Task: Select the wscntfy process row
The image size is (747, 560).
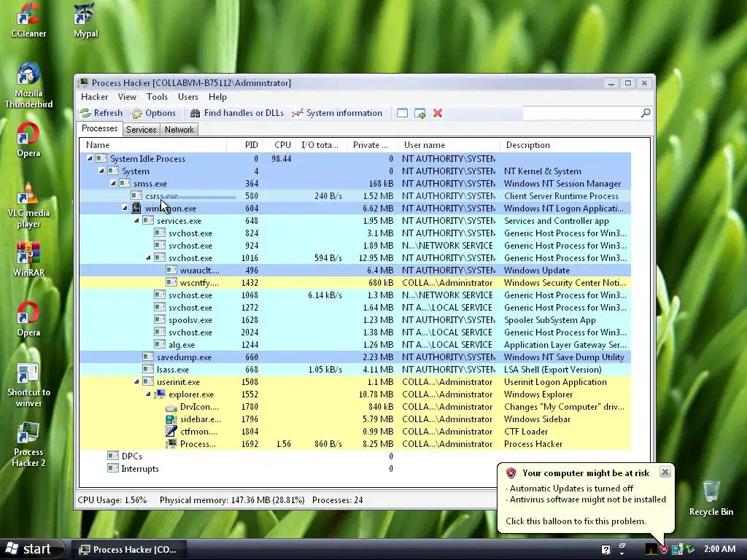Action: (x=355, y=282)
